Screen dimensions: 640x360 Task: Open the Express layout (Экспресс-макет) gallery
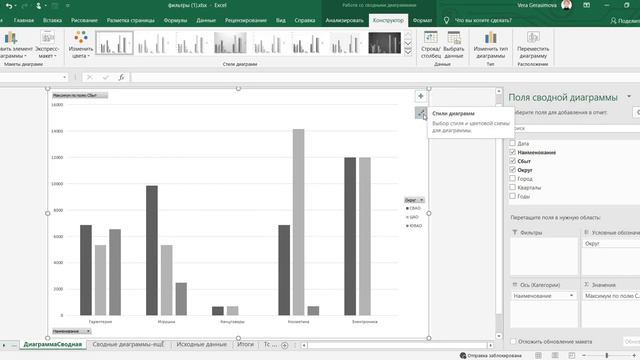pos(47,44)
